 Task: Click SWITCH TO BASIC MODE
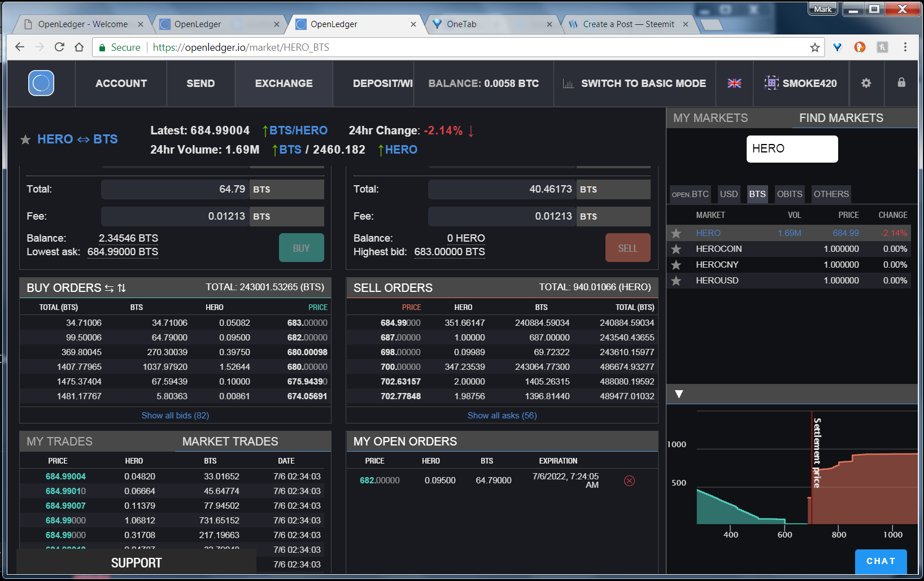(x=643, y=84)
